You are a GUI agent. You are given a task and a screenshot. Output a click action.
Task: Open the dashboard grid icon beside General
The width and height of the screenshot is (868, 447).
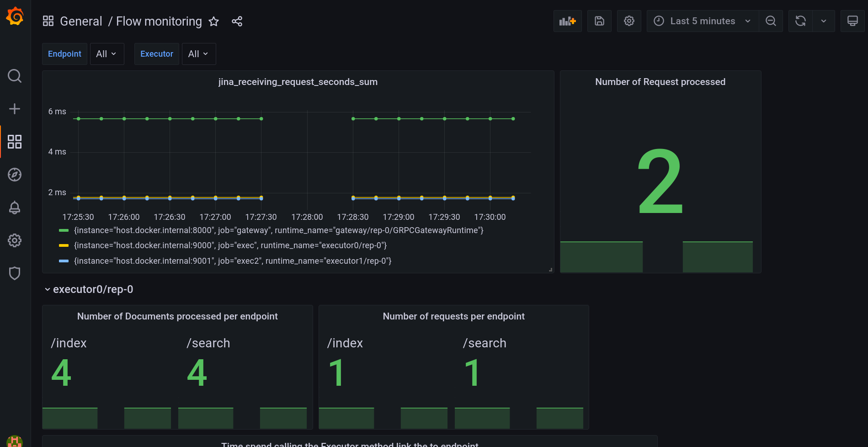pos(48,21)
